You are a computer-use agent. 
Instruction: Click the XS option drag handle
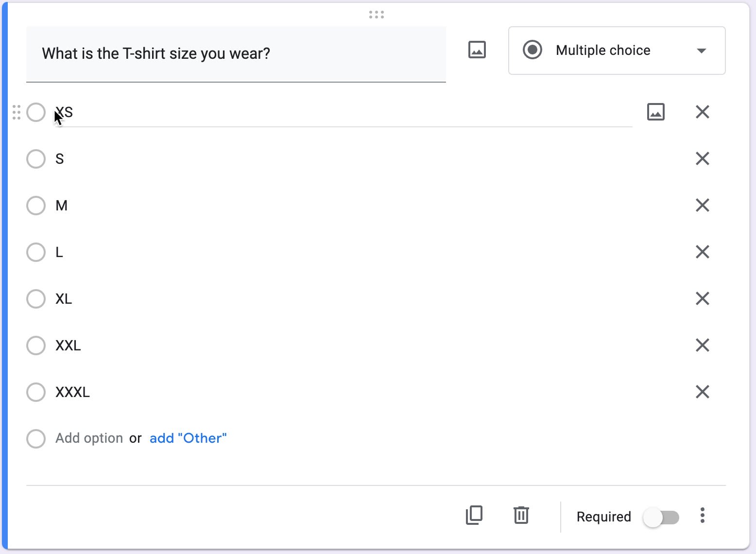pos(16,112)
